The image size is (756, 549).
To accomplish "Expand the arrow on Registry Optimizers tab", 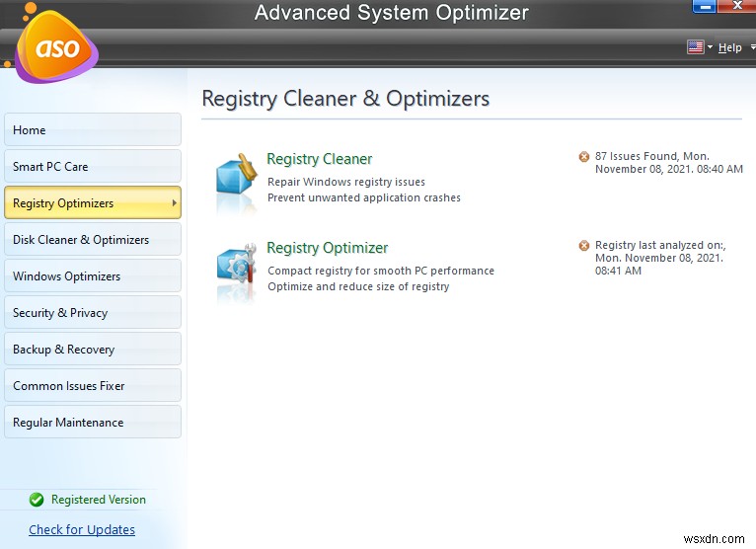I will 174,203.
